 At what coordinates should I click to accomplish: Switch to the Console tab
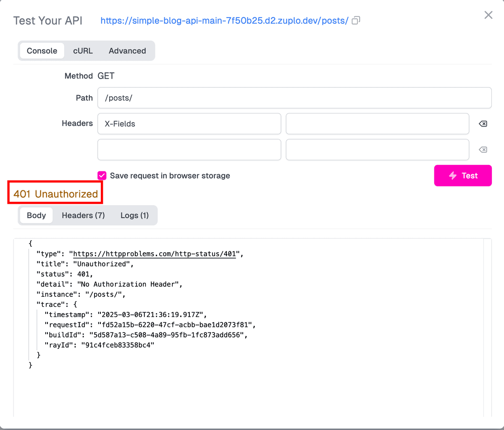[x=42, y=51]
